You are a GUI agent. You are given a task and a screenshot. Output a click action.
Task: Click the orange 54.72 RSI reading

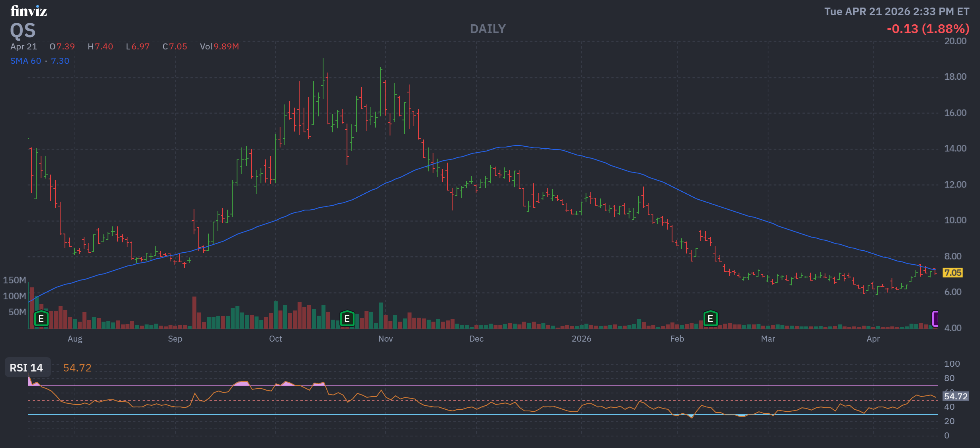pos(77,367)
